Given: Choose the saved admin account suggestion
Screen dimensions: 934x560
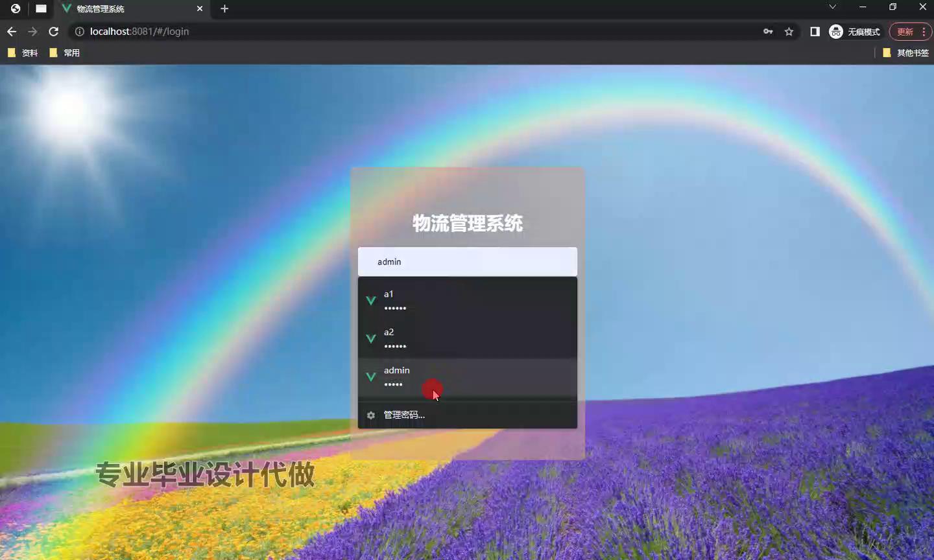Looking at the screenshot, I should [x=467, y=377].
